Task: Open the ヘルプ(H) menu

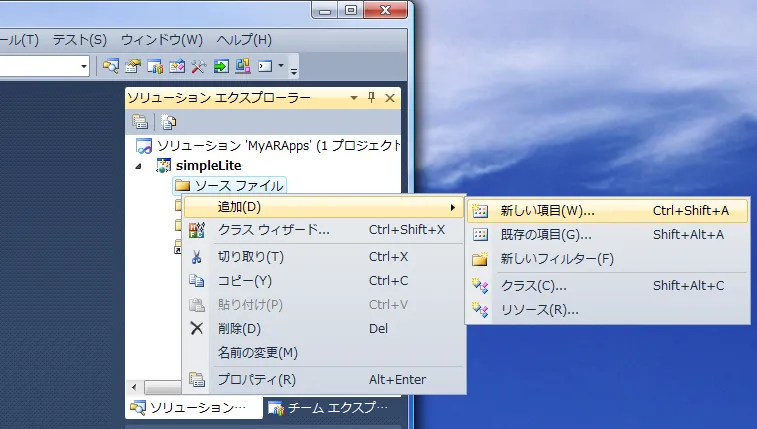Action: 244,40
